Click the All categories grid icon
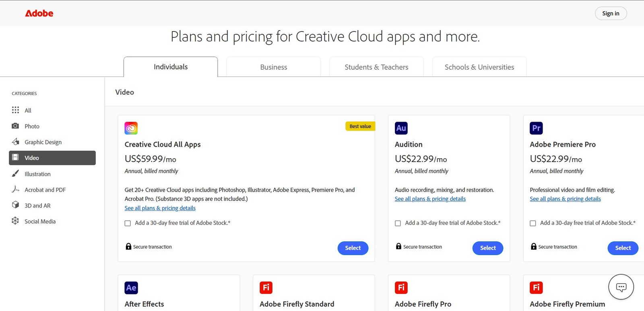644x311 pixels. click(x=15, y=110)
